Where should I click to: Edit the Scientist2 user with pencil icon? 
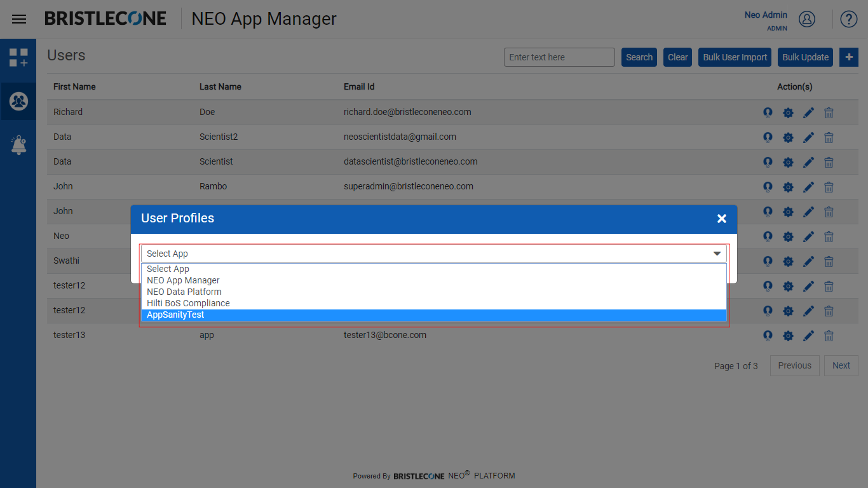[x=808, y=137]
